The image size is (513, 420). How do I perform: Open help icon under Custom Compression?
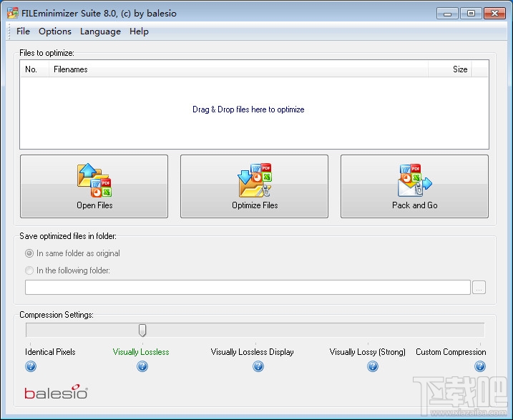tap(480, 366)
